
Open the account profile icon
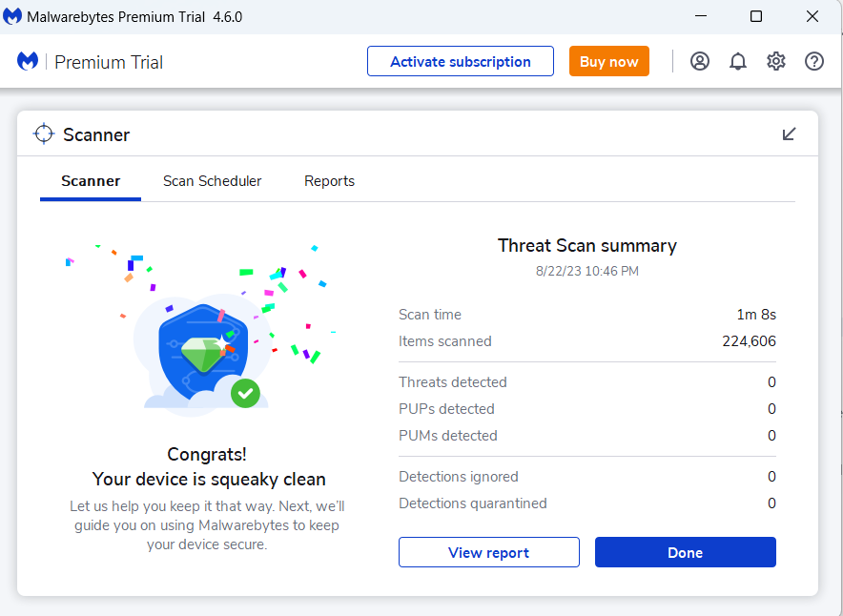[x=700, y=62]
